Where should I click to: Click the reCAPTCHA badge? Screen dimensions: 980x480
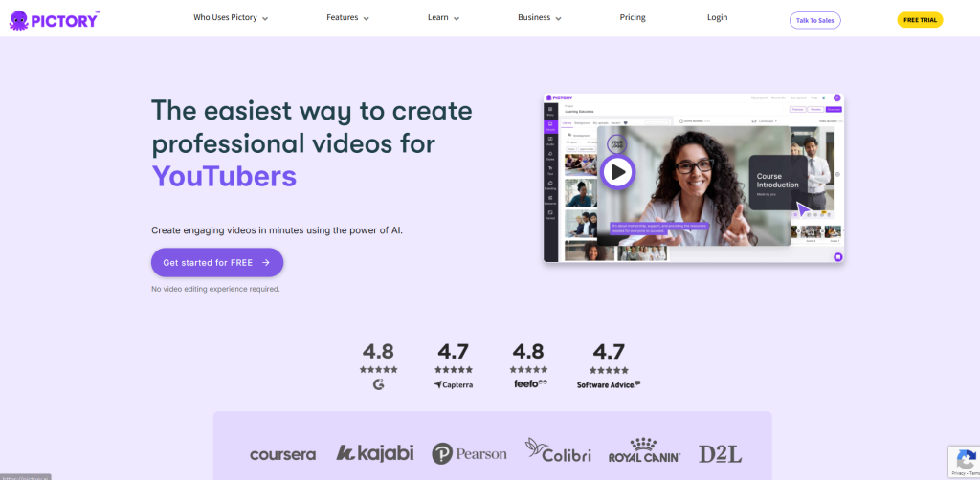(x=962, y=461)
